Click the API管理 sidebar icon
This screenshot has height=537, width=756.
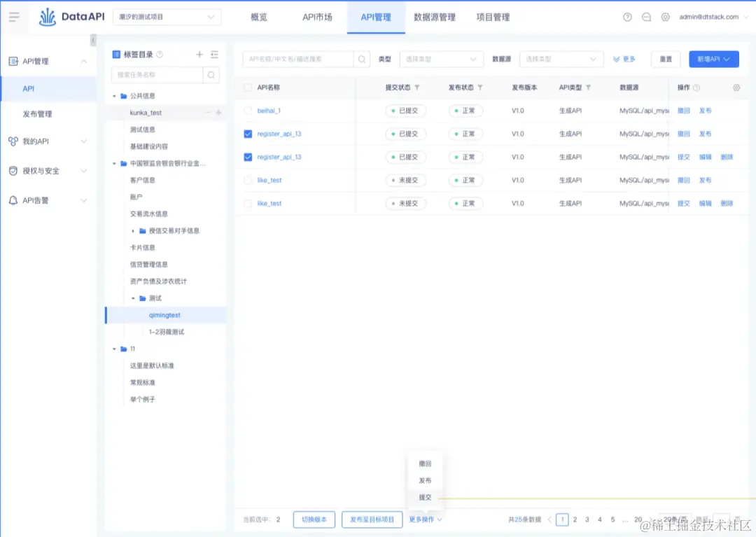tap(13, 61)
